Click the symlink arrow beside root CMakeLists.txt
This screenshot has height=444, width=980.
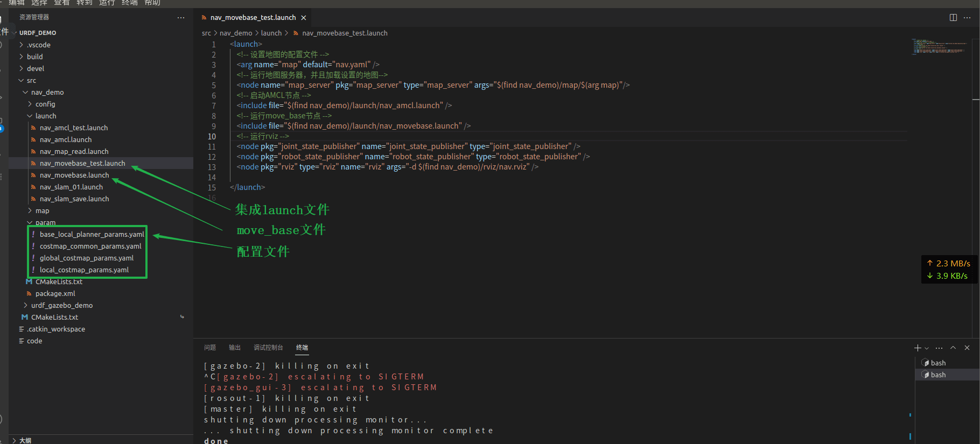(x=182, y=317)
